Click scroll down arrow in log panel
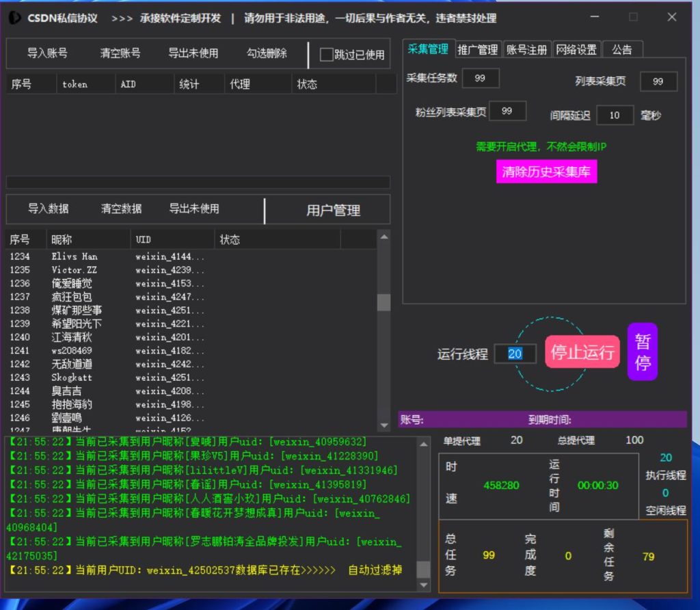Screen dimensions: 700x610 (424, 585)
